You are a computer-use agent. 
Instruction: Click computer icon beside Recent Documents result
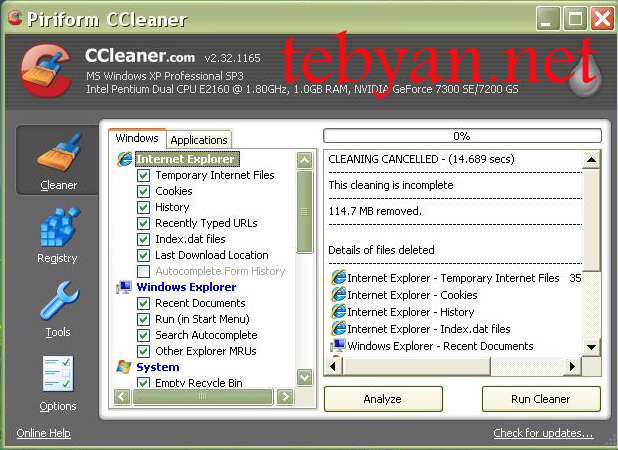tap(338, 346)
